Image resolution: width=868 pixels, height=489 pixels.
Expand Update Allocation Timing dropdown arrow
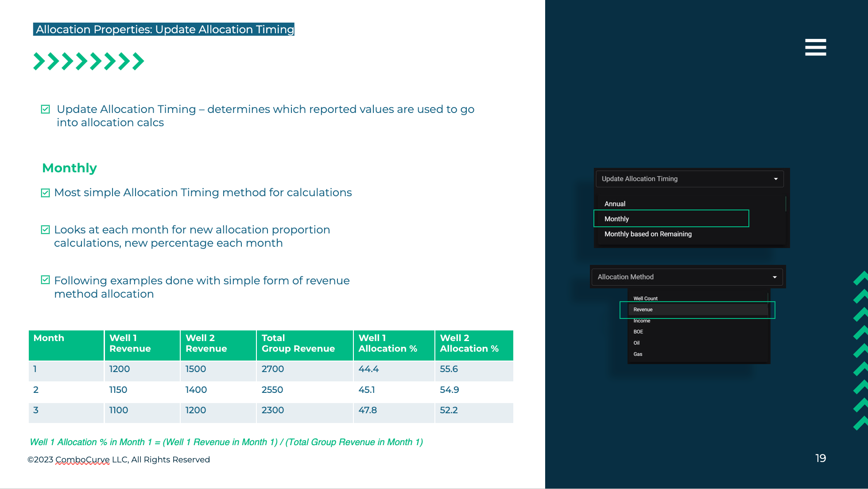point(775,179)
